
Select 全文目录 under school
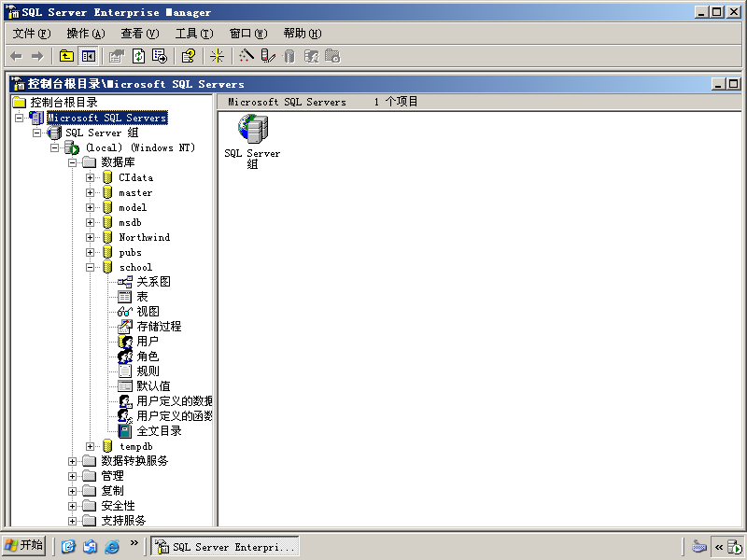pyautogui.click(x=159, y=431)
